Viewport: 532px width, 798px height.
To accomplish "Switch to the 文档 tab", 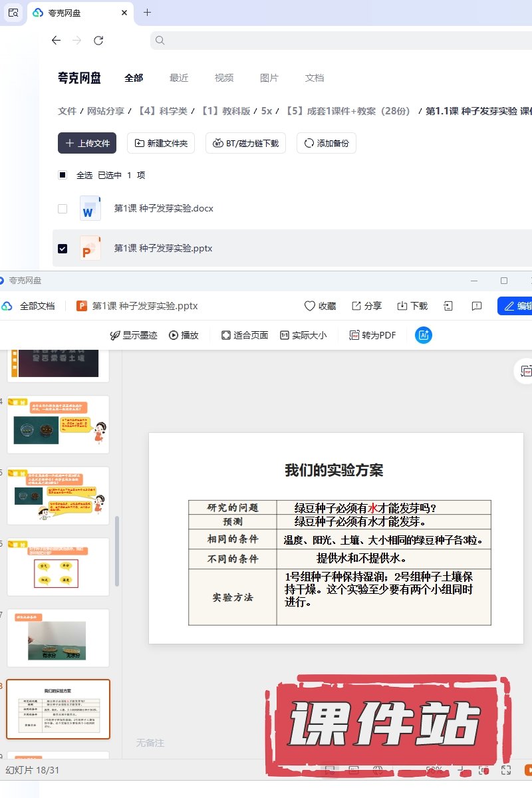I will 315,78.
